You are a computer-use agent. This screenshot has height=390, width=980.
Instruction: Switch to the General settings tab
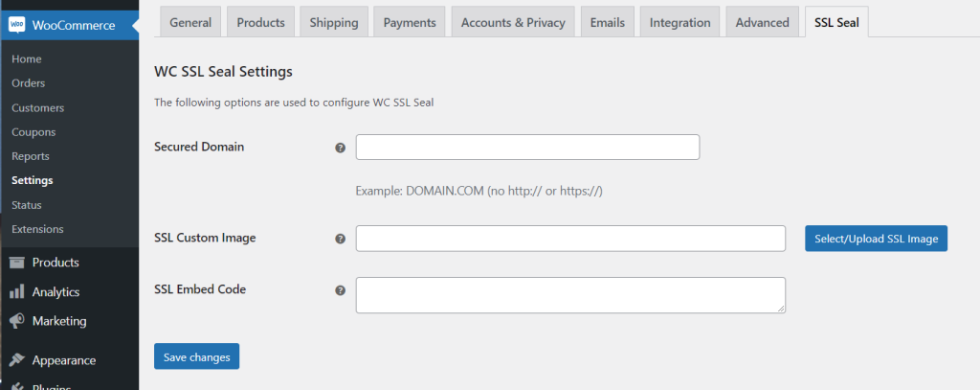point(190,23)
